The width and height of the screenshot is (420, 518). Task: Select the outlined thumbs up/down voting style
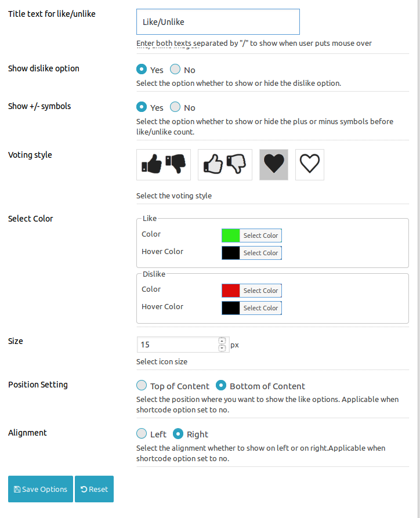(225, 165)
